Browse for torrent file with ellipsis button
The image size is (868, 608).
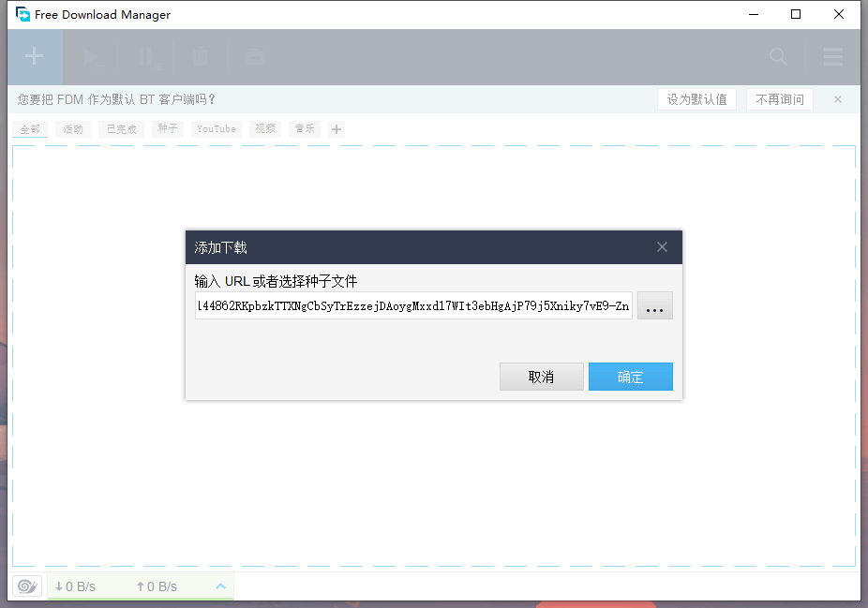tap(655, 306)
